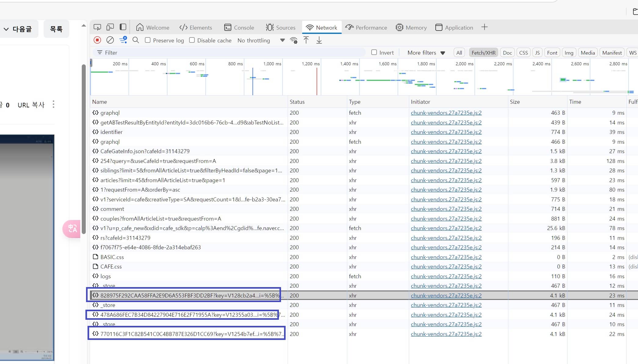This screenshot has height=364, width=638.
Task: Open network search magnifier
Action: 136,40
